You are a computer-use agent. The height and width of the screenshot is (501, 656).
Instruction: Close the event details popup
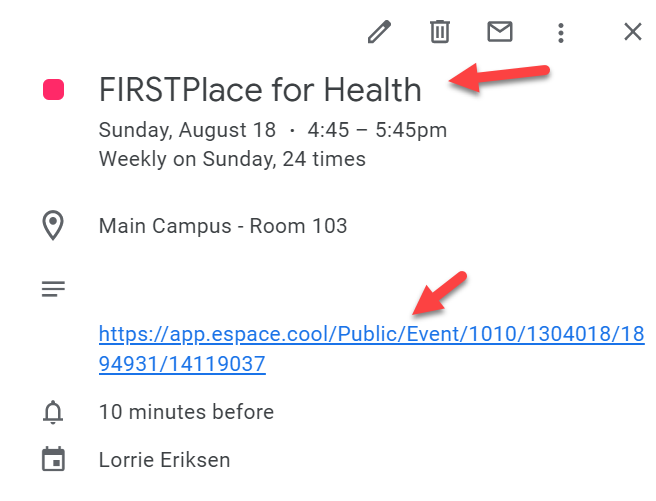pos(633,32)
